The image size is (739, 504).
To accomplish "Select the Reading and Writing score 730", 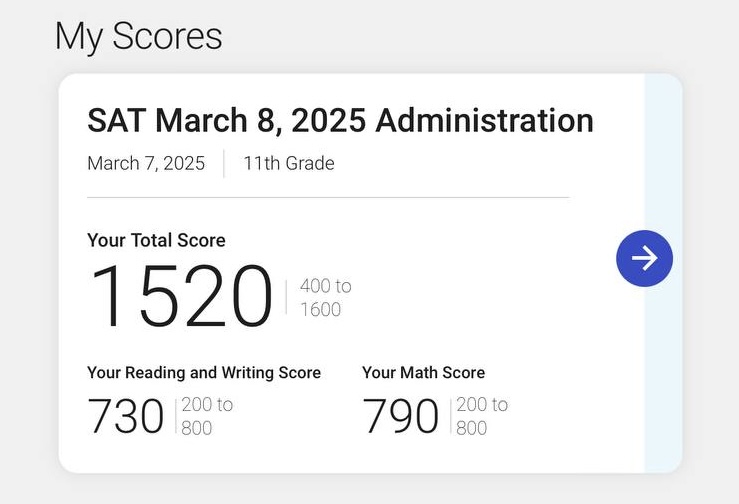I will (x=126, y=416).
